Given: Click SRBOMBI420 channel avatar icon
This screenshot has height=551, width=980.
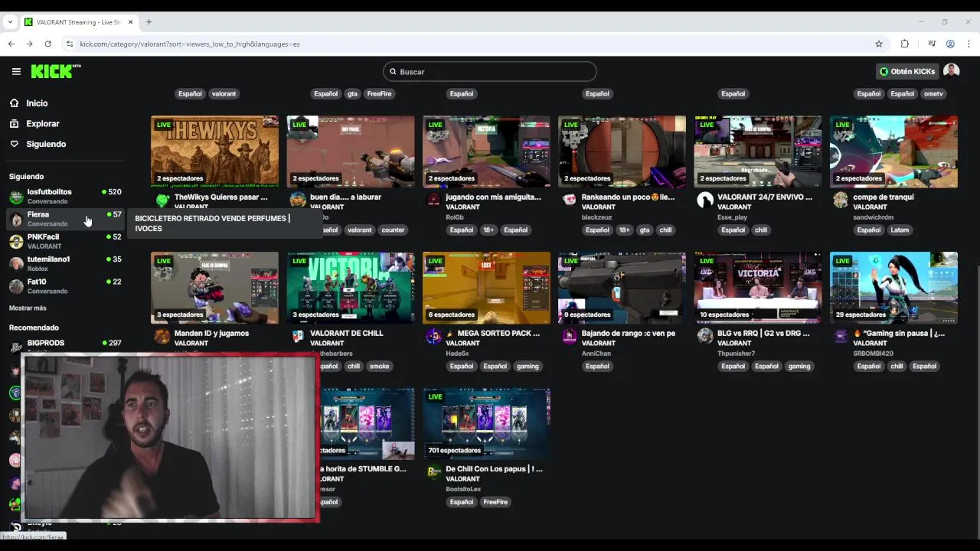Looking at the screenshot, I should coord(841,337).
